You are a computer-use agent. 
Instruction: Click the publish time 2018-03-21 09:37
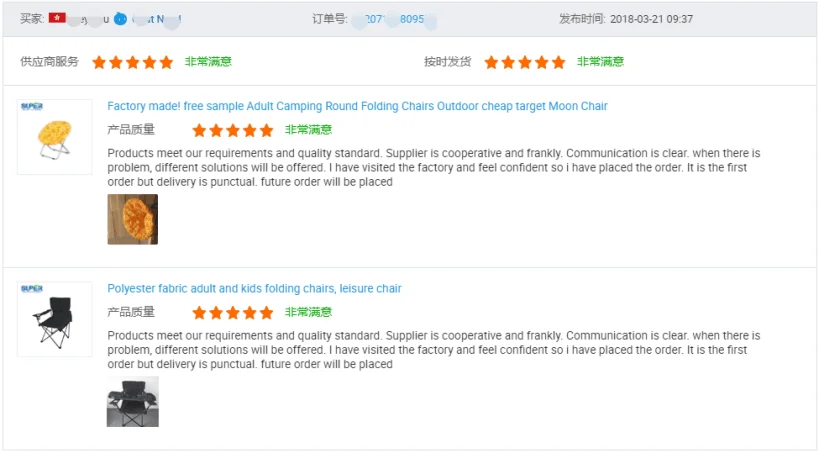[x=651, y=19]
